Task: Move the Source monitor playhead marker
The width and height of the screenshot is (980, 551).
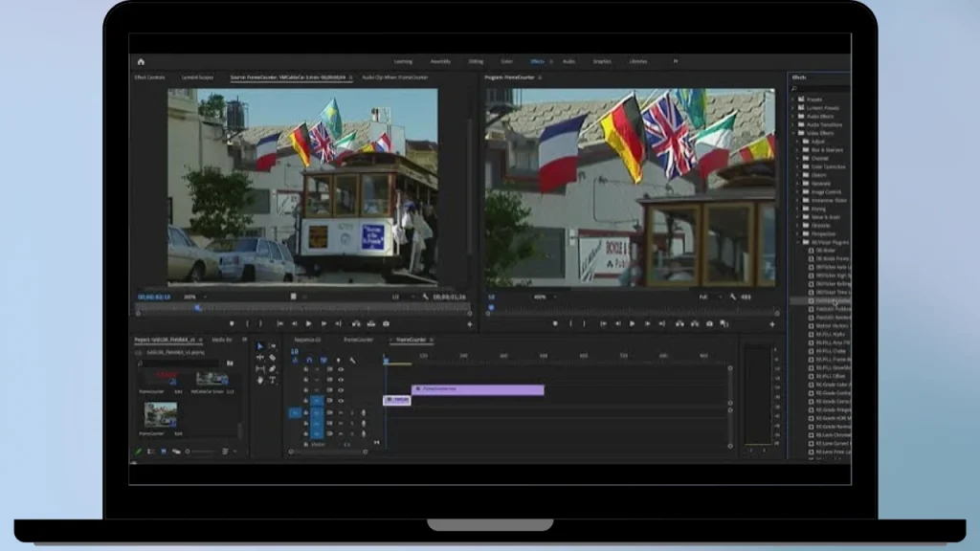Action: tap(198, 307)
